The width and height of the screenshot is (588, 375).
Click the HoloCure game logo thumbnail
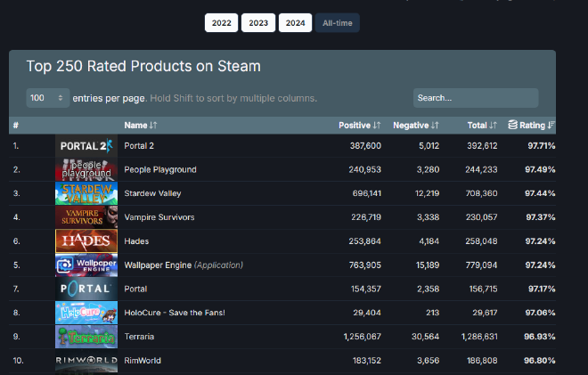[x=86, y=313]
